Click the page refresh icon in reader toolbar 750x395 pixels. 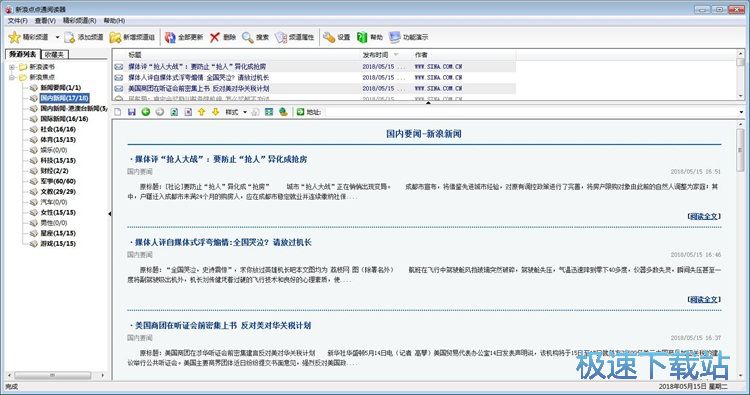[174, 112]
